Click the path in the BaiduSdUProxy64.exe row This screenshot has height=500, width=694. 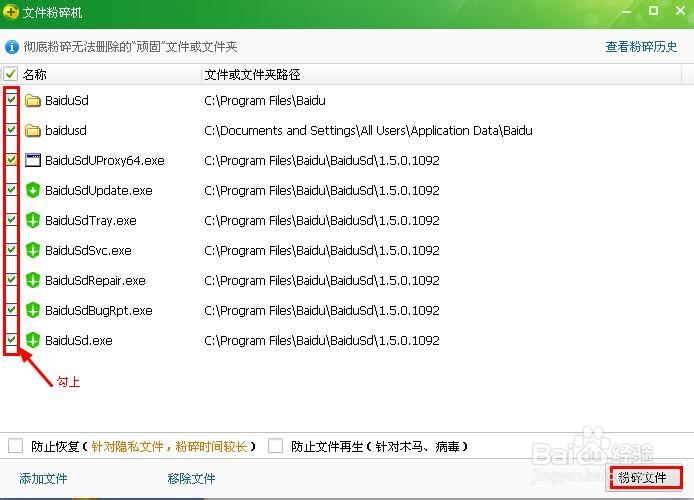(x=322, y=160)
